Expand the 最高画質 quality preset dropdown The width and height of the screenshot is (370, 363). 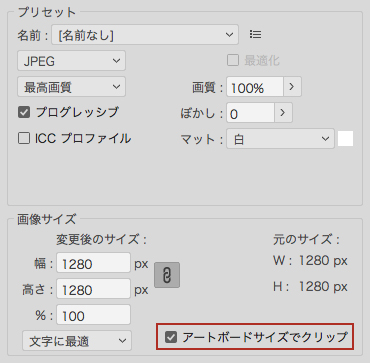pos(71,87)
